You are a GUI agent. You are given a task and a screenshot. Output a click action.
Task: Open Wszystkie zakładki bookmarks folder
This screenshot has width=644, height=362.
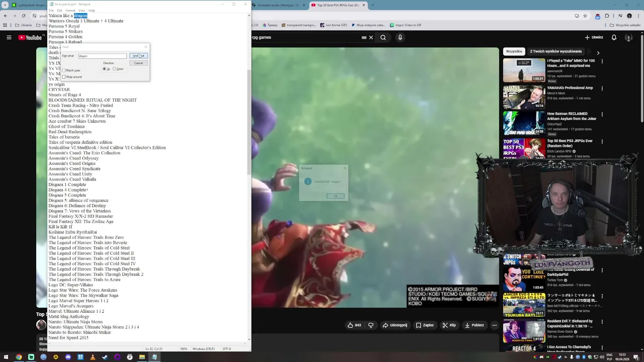coord(624,25)
